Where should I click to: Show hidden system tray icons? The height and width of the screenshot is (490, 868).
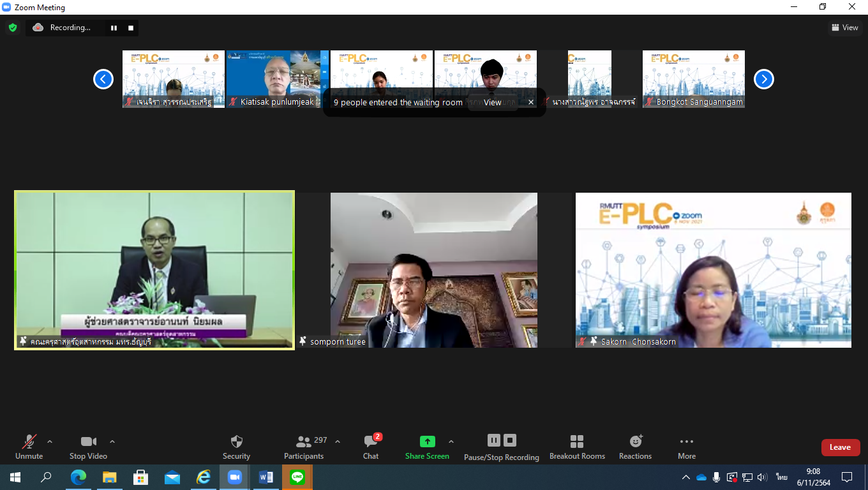(x=686, y=477)
